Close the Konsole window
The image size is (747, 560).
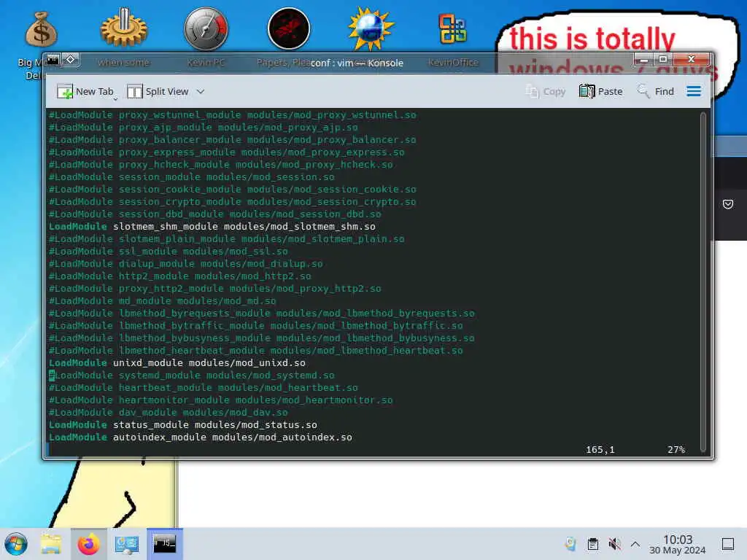[x=692, y=60]
